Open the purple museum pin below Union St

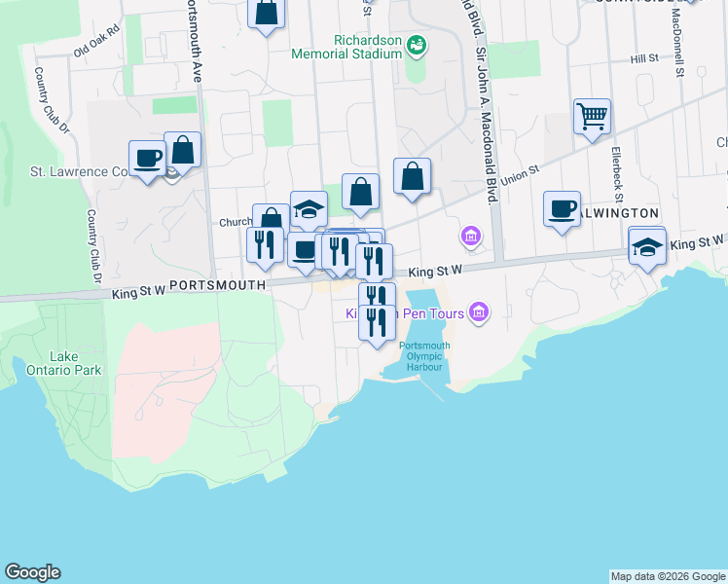click(471, 236)
